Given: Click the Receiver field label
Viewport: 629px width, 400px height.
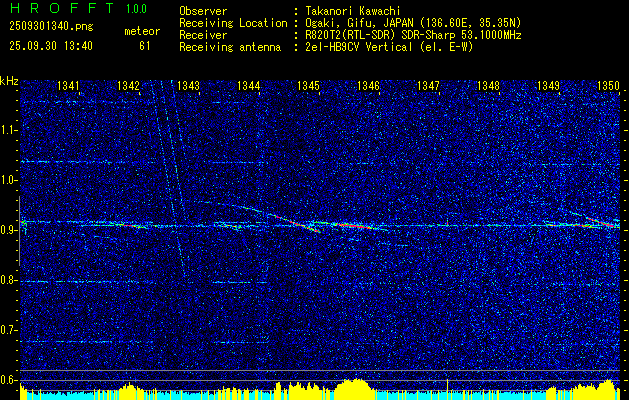Looking at the screenshot, I should (x=203, y=35).
